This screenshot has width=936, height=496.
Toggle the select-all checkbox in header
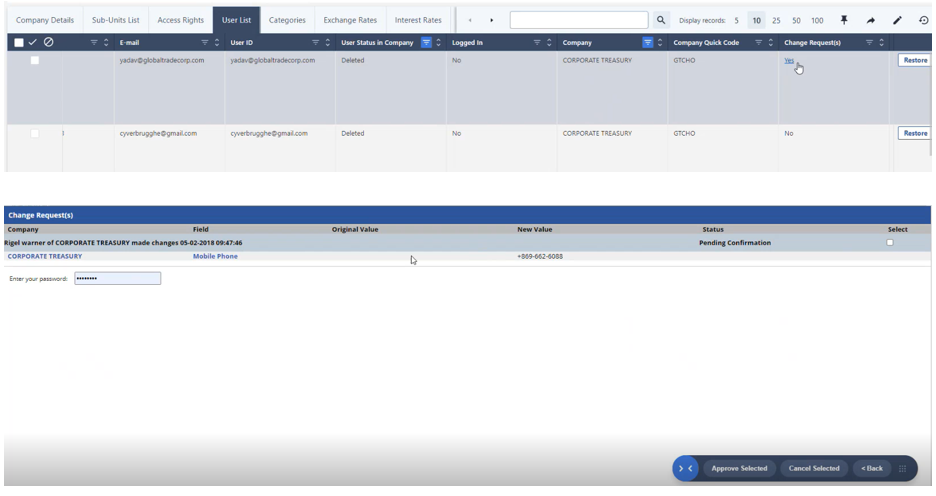point(19,42)
